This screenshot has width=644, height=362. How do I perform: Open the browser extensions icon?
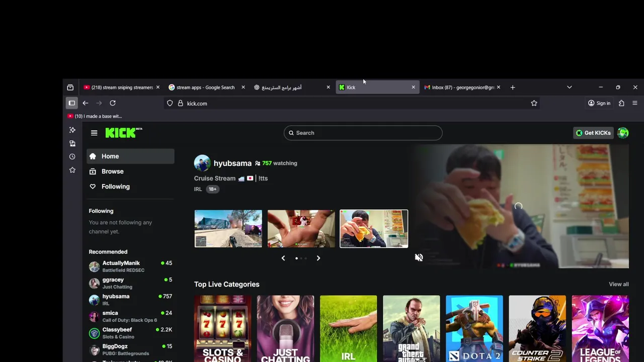pyautogui.click(x=621, y=103)
